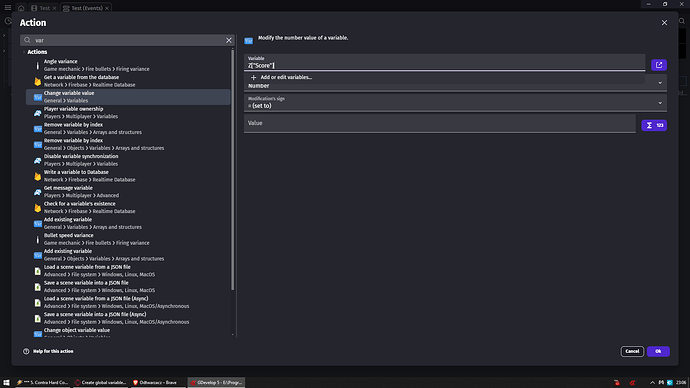Select Save a scene variable into a JSON file
Viewport: 690px width, 388px height.
pyautogui.click(x=128, y=287)
